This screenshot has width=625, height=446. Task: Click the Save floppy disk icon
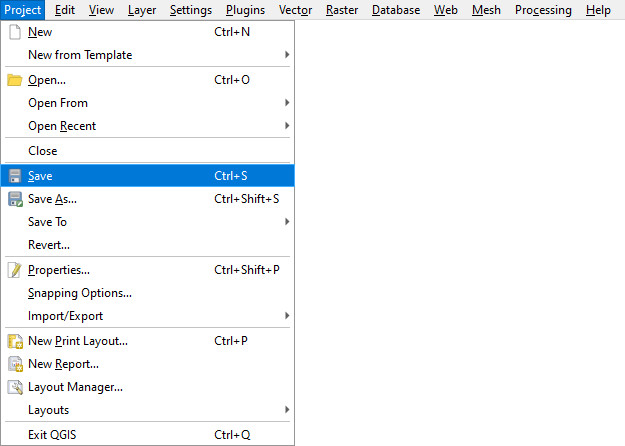[x=15, y=176]
